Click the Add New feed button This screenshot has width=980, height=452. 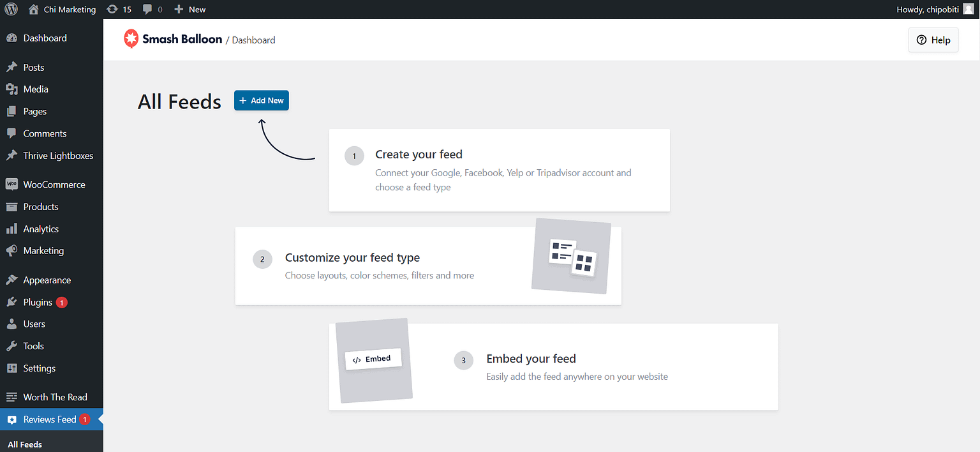pos(262,100)
